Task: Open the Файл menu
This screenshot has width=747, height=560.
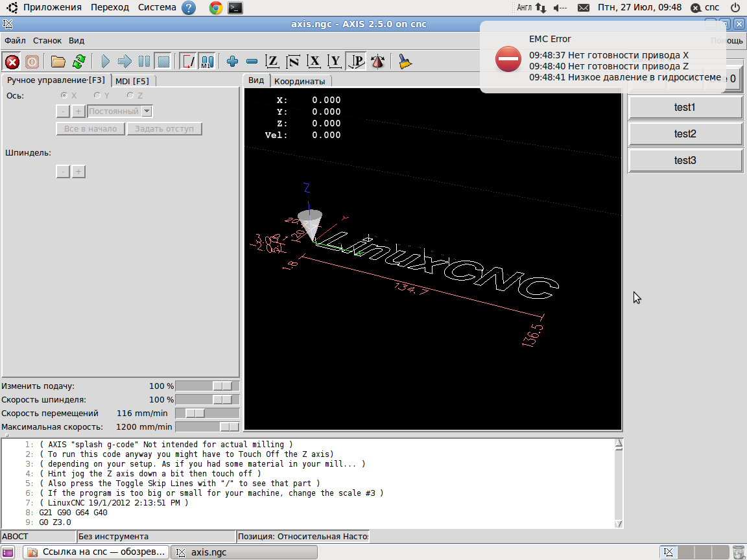Action: 16,40
